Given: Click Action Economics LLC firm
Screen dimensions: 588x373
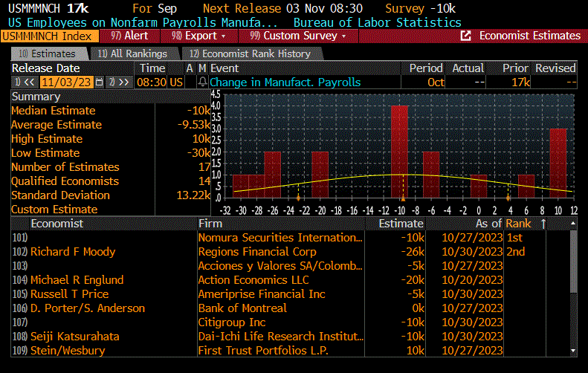Looking at the screenshot, I should coord(253,280).
